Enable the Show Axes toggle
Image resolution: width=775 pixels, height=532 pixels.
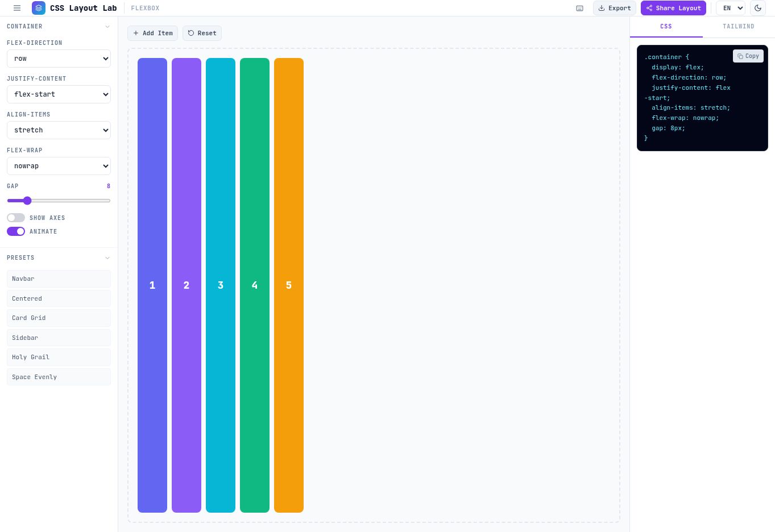[16, 218]
